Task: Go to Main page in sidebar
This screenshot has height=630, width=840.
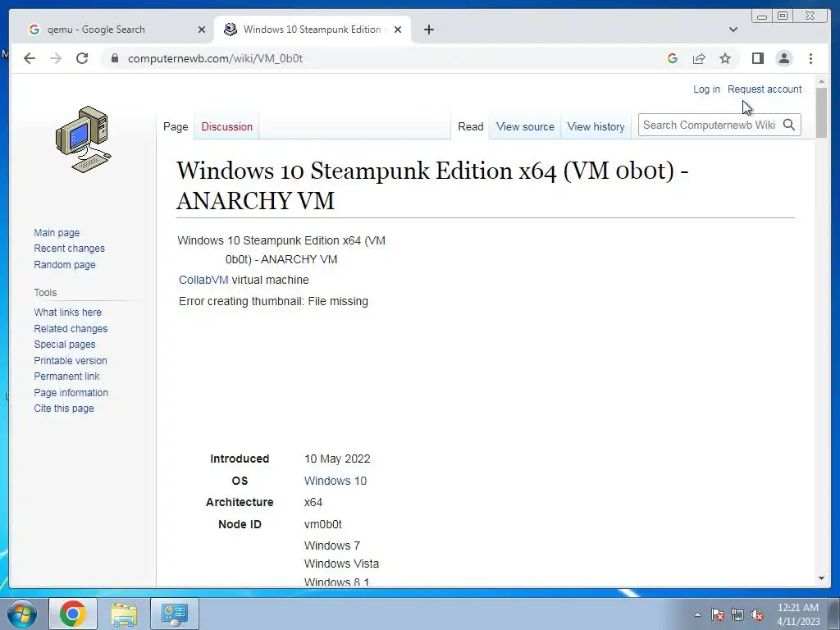Action: click(57, 232)
